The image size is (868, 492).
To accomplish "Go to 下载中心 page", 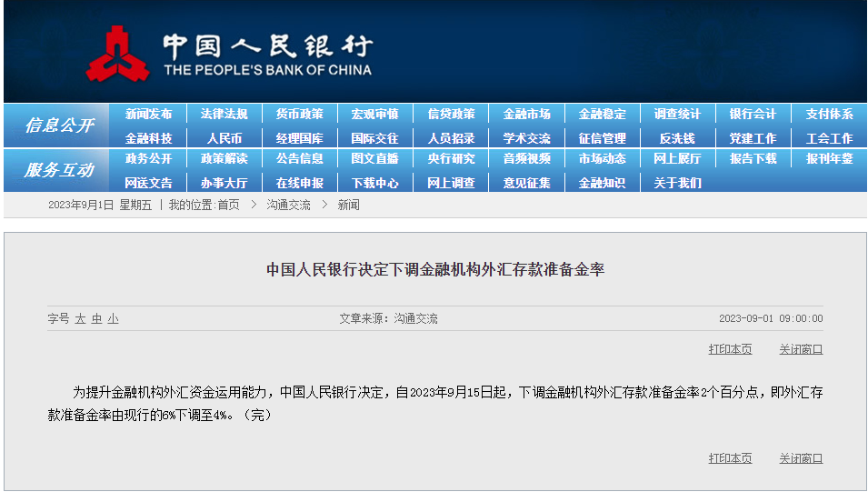I will pos(374,184).
